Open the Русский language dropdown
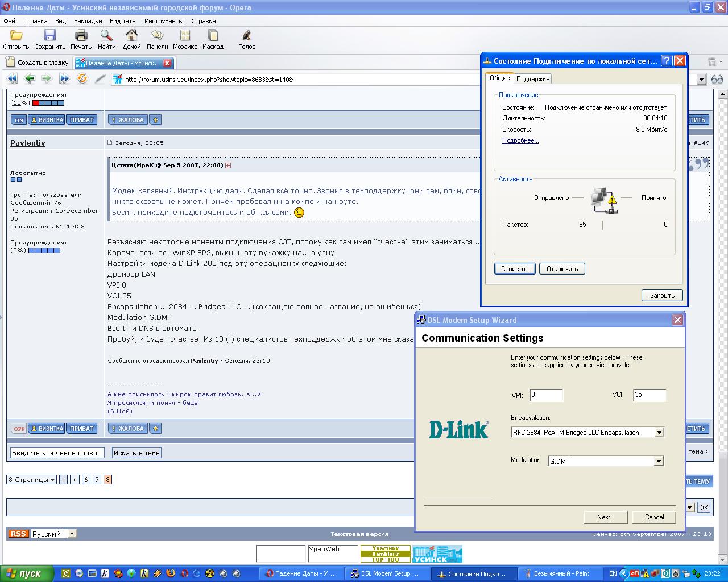This screenshot has width=728, height=582. (x=72, y=534)
